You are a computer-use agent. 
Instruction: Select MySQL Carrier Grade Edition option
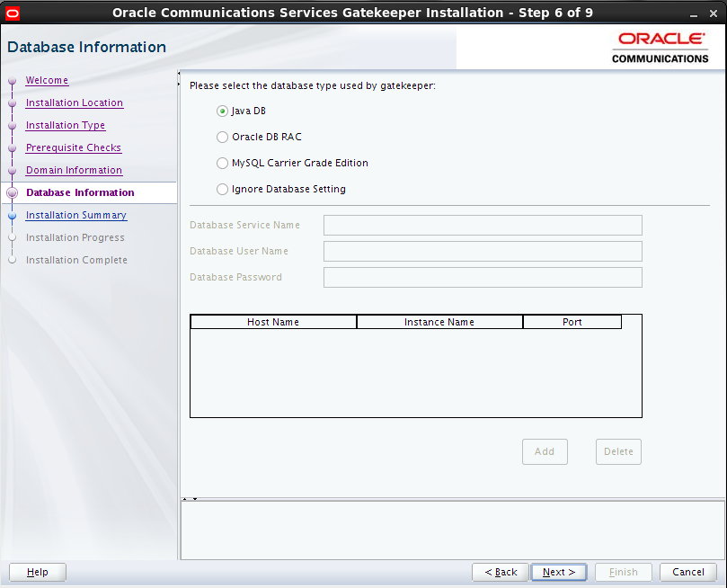(x=222, y=164)
